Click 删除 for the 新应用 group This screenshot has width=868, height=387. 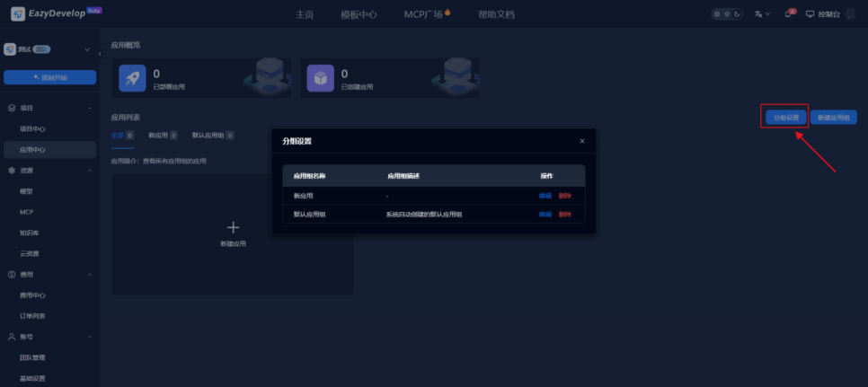pyautogui.click(x=564, y=196)
